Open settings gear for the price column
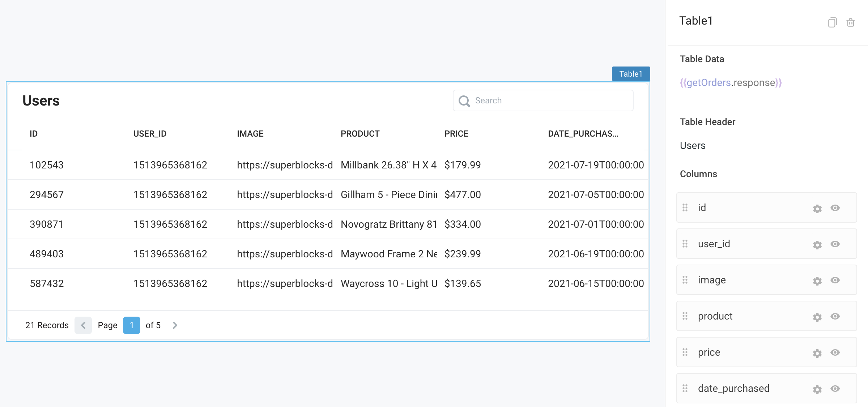 click(x=817, y=353)
